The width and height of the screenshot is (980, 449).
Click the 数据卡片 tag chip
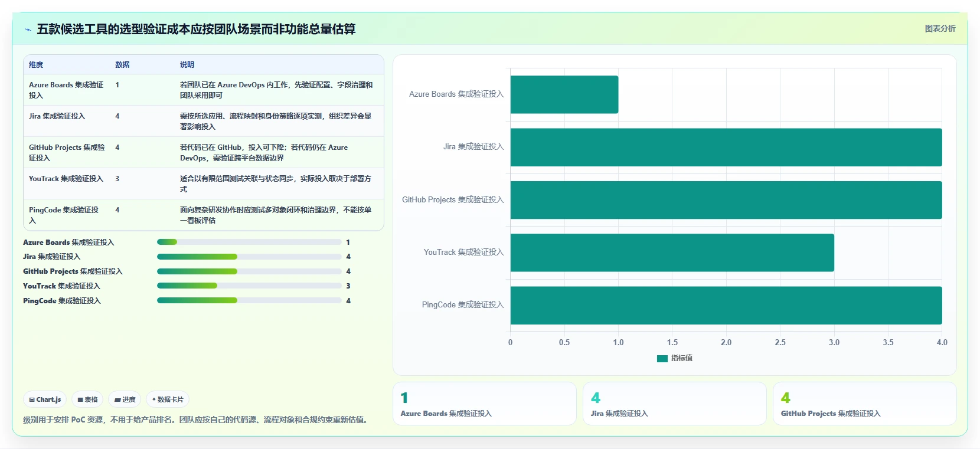(168, 399)
